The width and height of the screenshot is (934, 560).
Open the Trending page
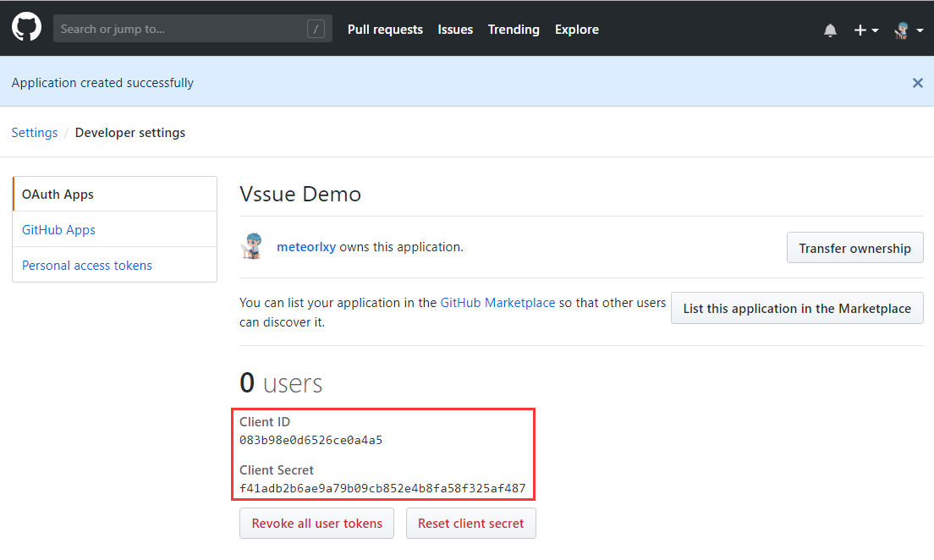(x=514, y=29)
